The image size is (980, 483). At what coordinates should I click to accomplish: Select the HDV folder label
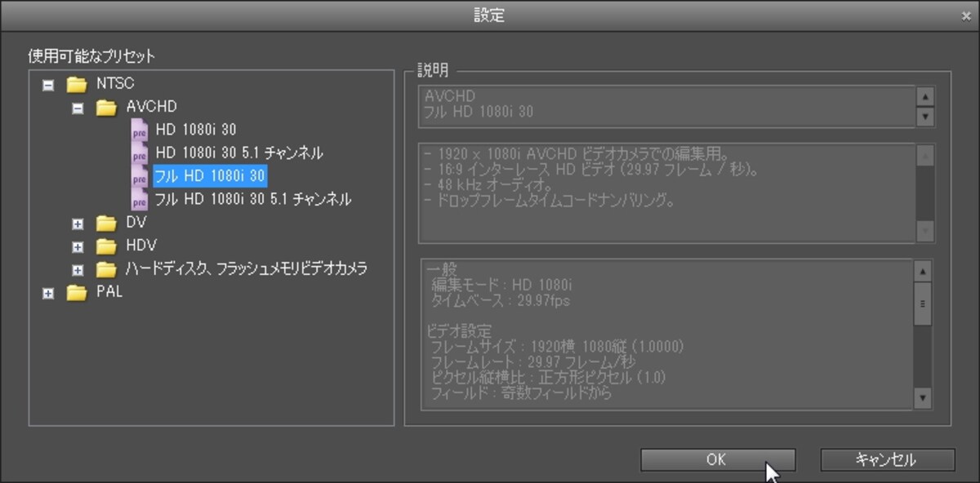[x=141, y=245]
